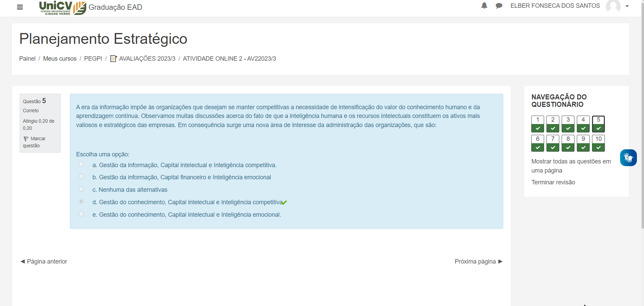
Task: Open 'Meus cursos' breadcrumb
Action: pos(60,59)
